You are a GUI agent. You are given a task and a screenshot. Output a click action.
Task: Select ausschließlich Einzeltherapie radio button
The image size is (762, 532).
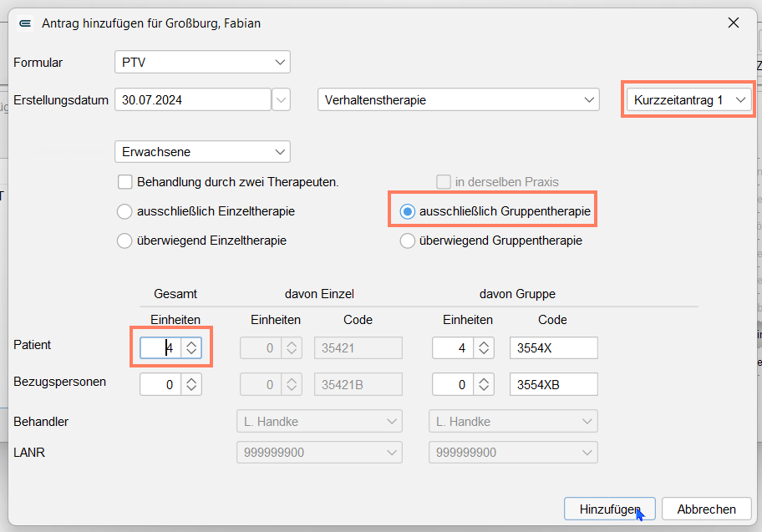pos(124,211)
